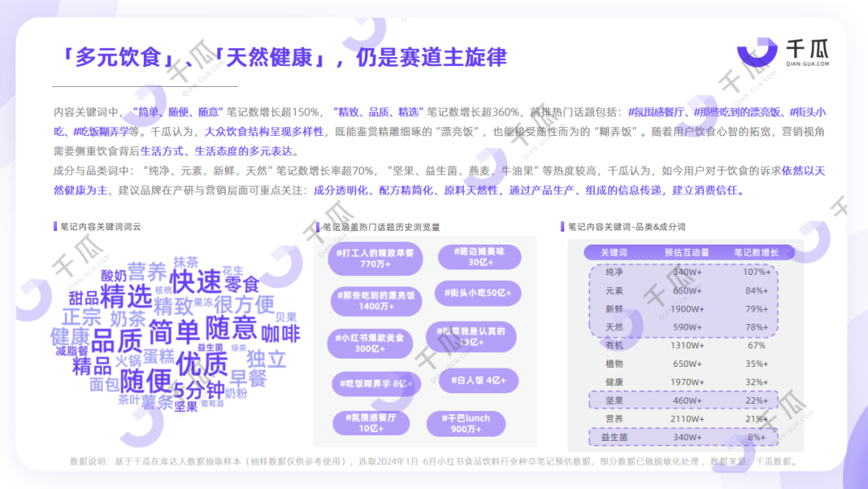Click 抹茶 in the word cloud
Image resolution: width=868 pixels, height=489 pixels.
[186, 262]
